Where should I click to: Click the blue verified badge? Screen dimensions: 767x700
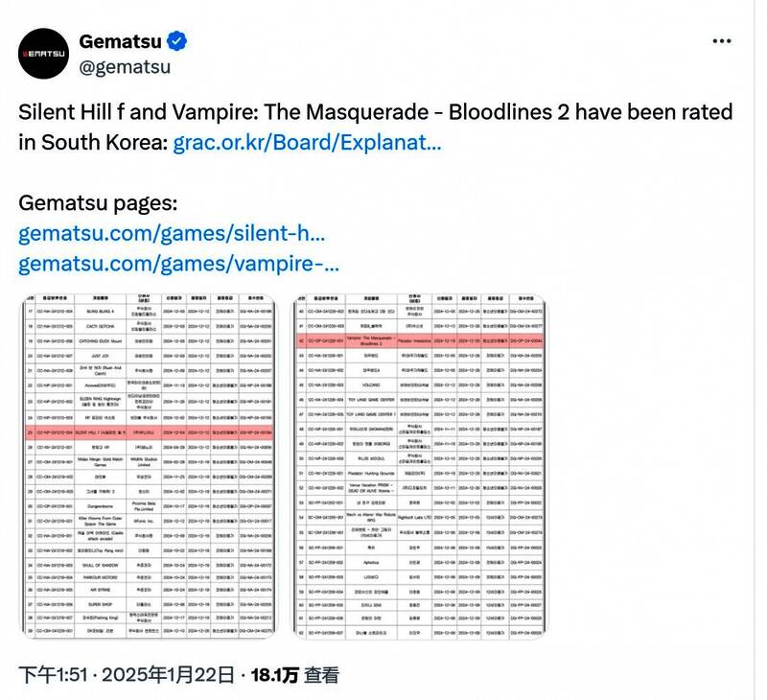point(178,41)
